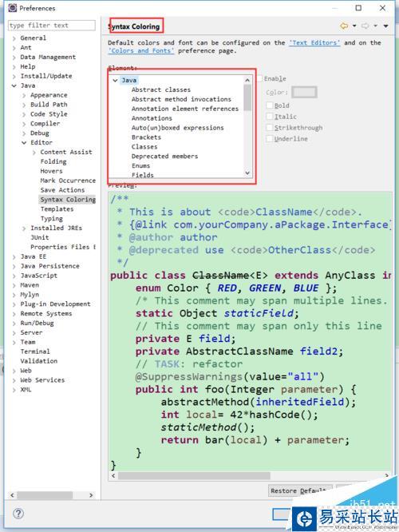Image resolution: width=399 pixels, height=532 pixels.
Task: Select Abstract classes element
Action: coord(161,90)
